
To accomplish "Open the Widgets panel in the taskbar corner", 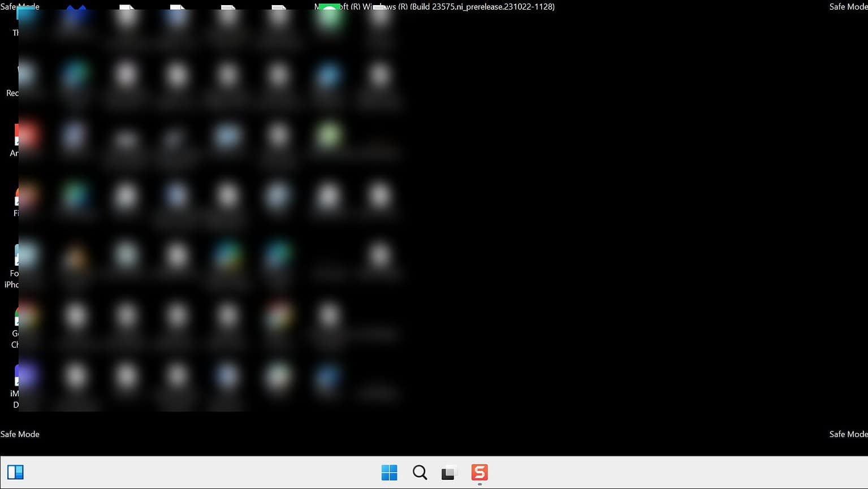I will tap(16, 472).
